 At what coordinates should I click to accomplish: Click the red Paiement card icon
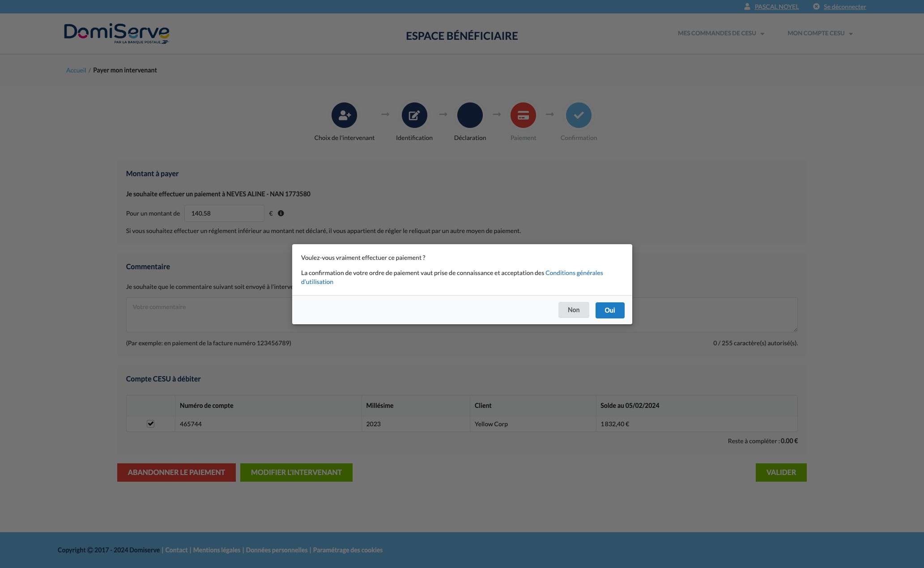pyautogui.click(x=523, y=115)
